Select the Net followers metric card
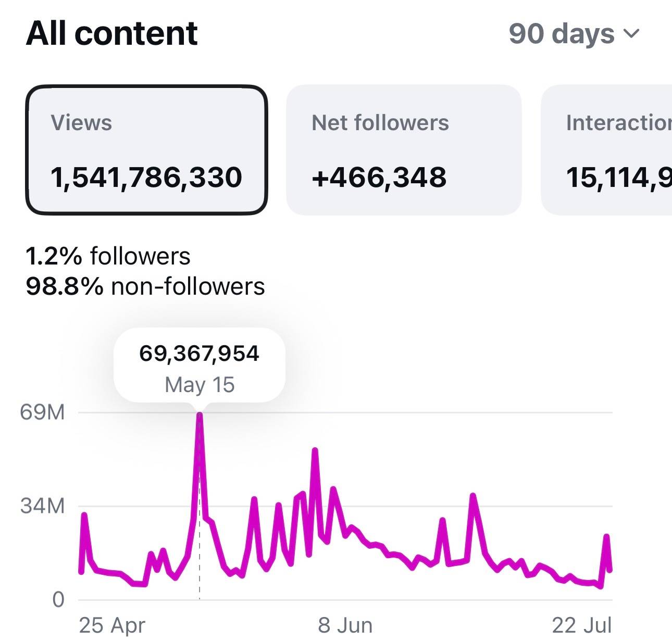 [404, 150]
